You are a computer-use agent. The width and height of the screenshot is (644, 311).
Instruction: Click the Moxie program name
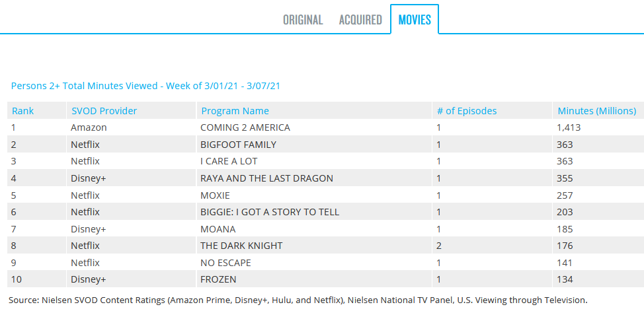coord(216,195)
